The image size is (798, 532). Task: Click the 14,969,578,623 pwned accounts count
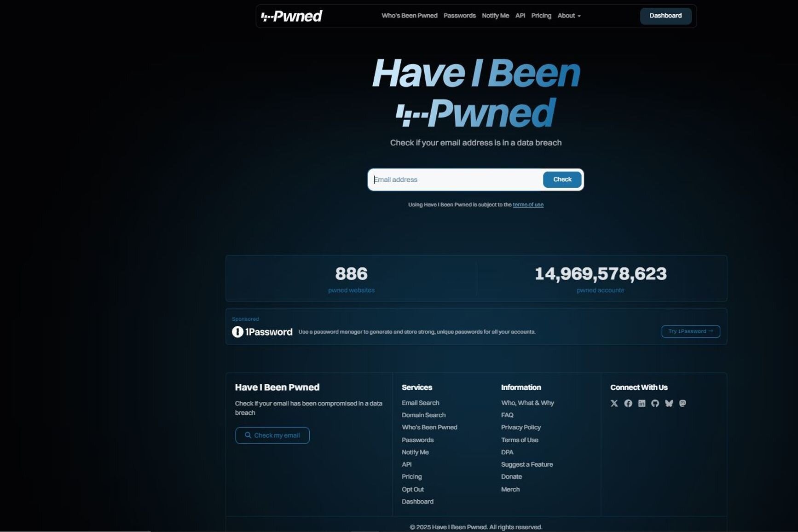point(601,274)
